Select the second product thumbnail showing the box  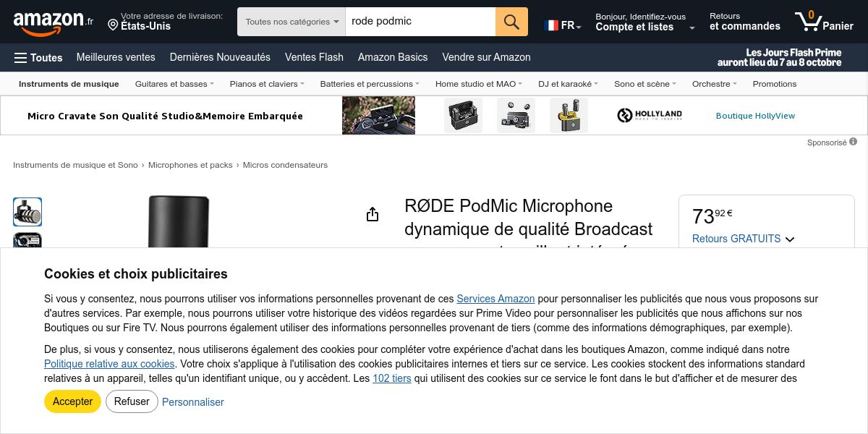(27, 240)
